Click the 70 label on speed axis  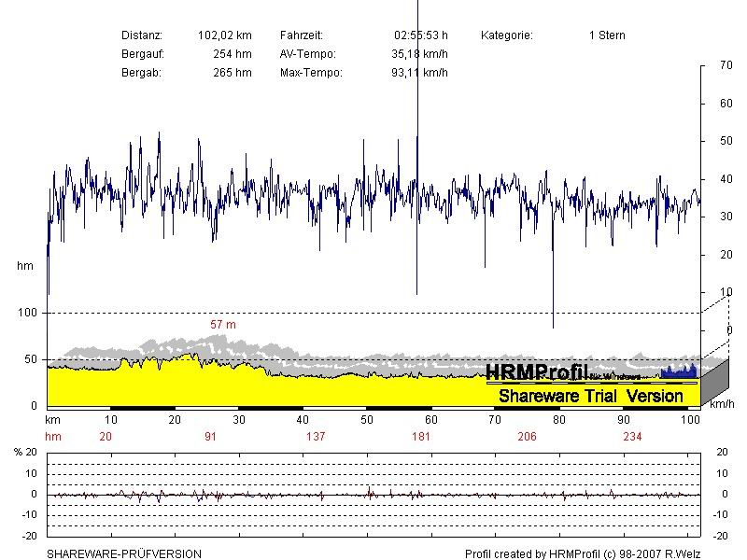tap(726, 65)
